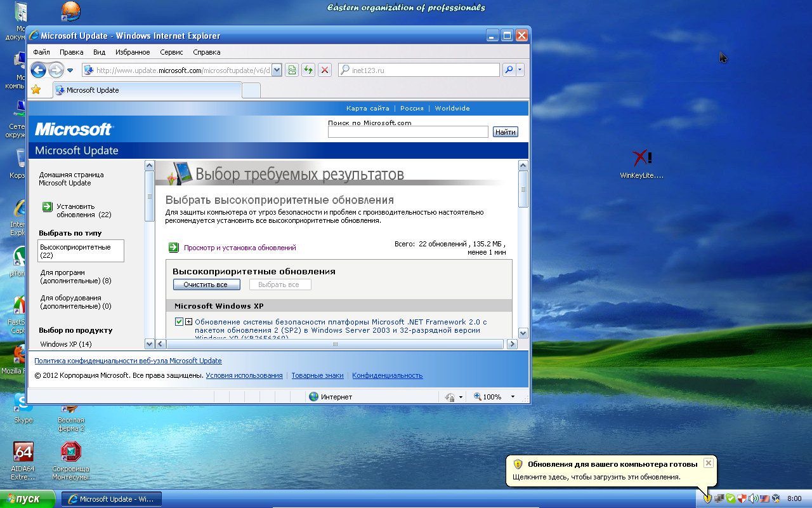Open Favorites with the yellow star icon

coord(36,90)
